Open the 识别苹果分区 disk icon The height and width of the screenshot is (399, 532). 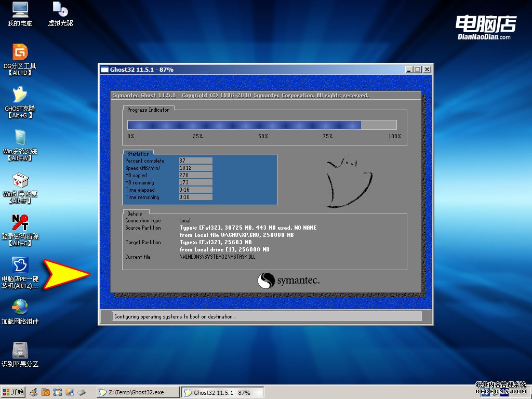pyautogui.click(x=20, y=351)
